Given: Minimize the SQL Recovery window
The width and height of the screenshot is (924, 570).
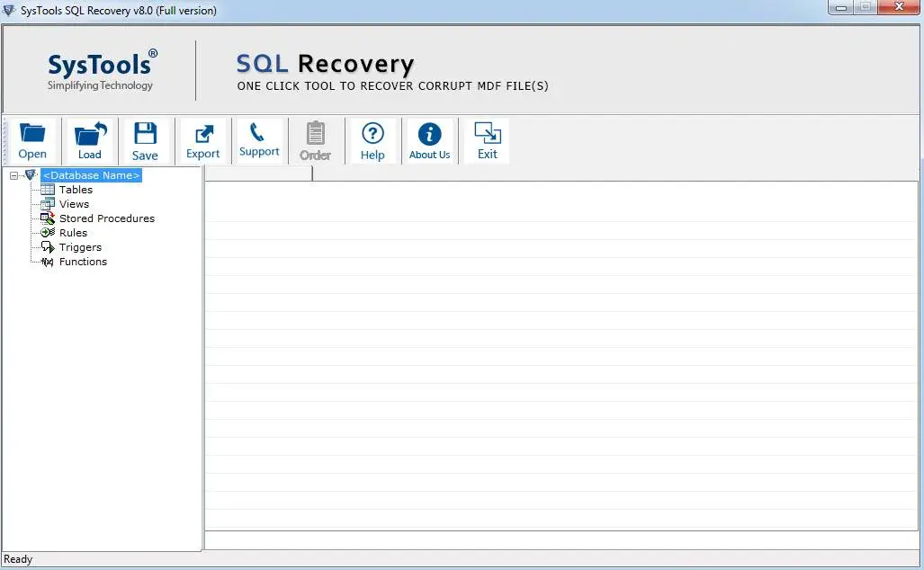Looking at the screenshot, I should (841, 7).
